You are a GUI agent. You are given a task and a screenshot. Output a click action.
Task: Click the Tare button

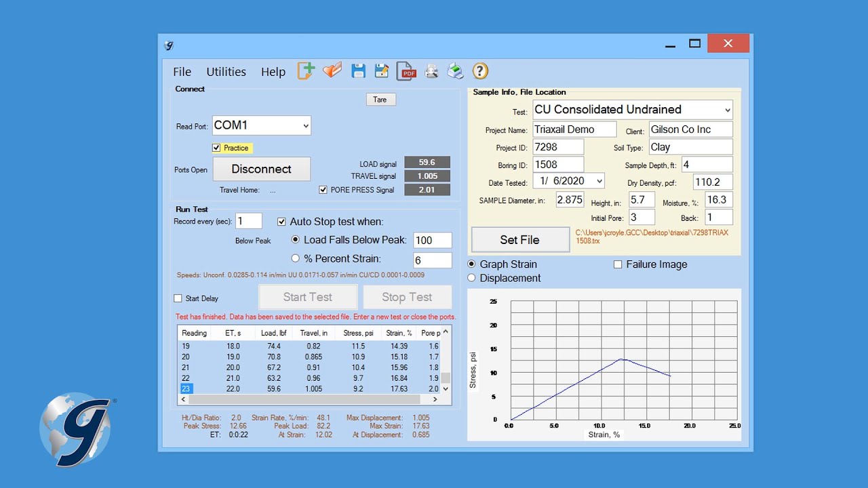[380, 100]
